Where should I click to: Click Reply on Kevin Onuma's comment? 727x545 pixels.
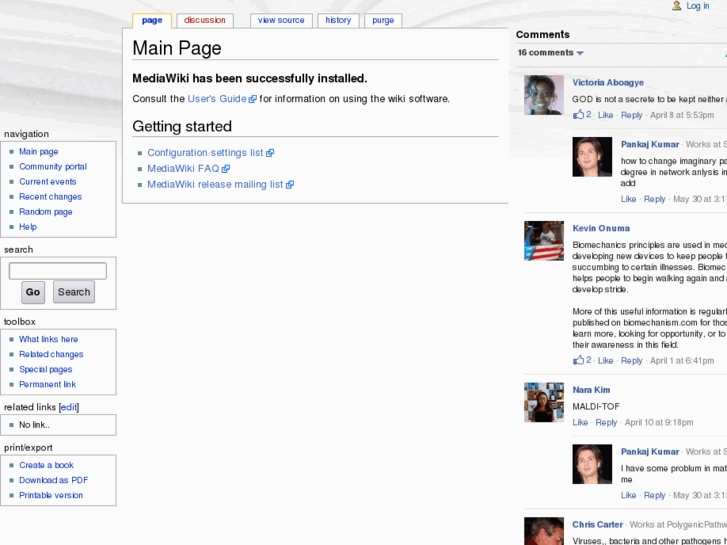631,360
